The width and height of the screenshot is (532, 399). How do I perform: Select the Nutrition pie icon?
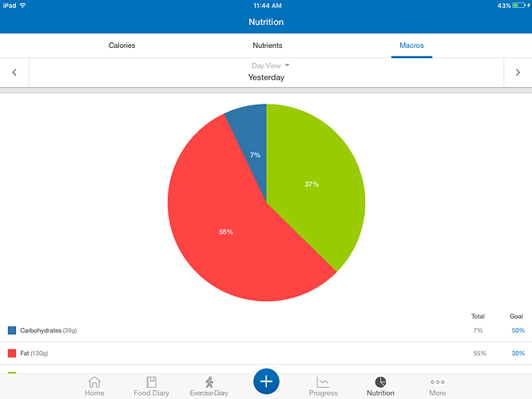[x=380, y=381]
